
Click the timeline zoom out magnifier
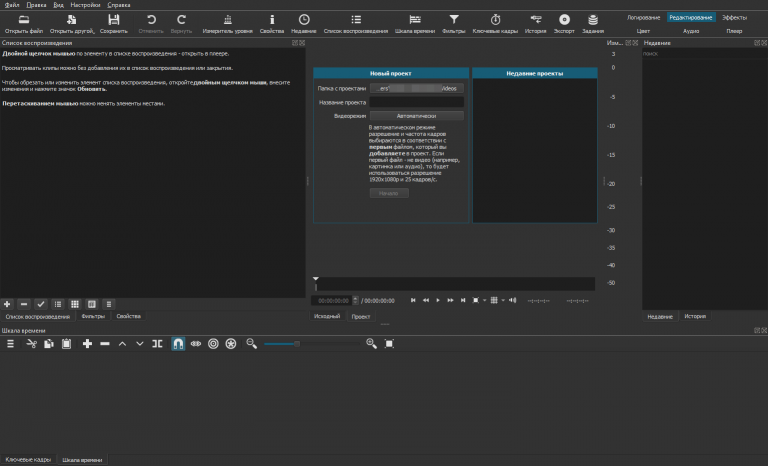(252, 344)
